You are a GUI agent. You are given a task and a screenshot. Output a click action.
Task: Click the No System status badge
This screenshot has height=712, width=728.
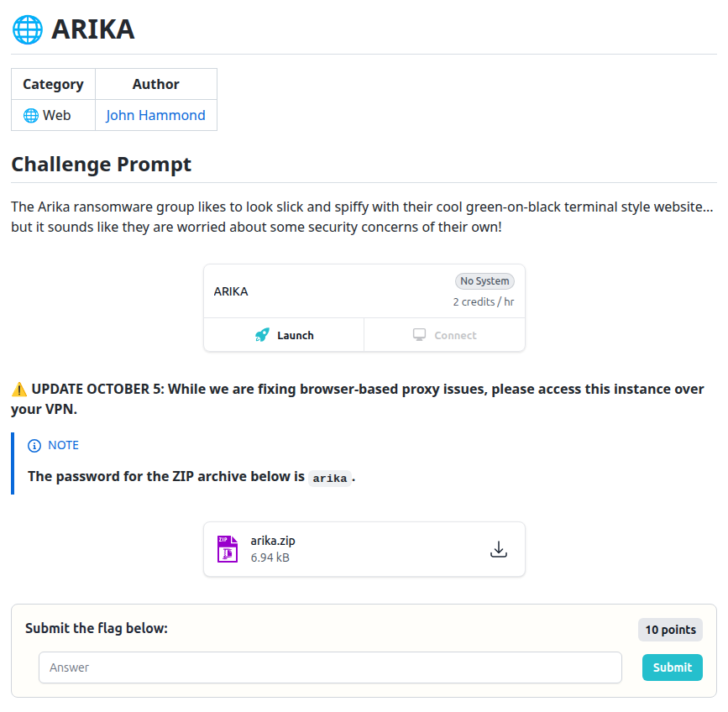tap(484, 280)
